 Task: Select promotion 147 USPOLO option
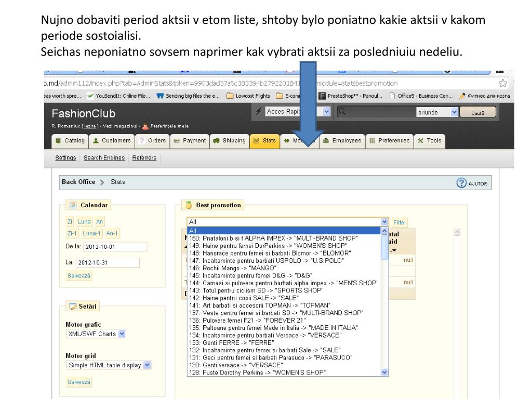click(284, 261)
